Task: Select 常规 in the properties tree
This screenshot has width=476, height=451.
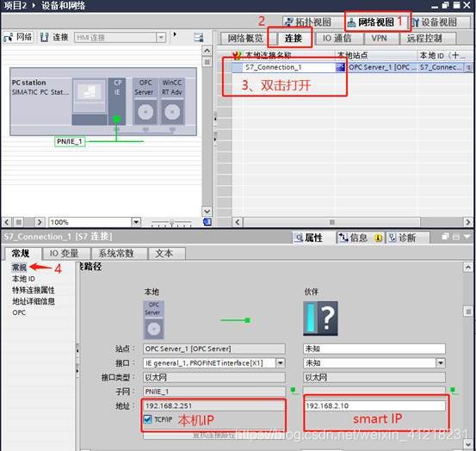Action: point(19,268)
